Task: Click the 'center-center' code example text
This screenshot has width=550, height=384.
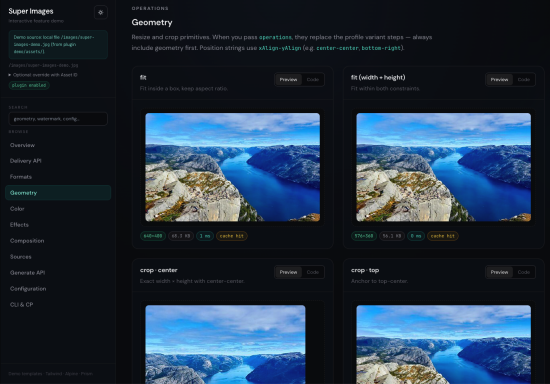Action: 337,48
